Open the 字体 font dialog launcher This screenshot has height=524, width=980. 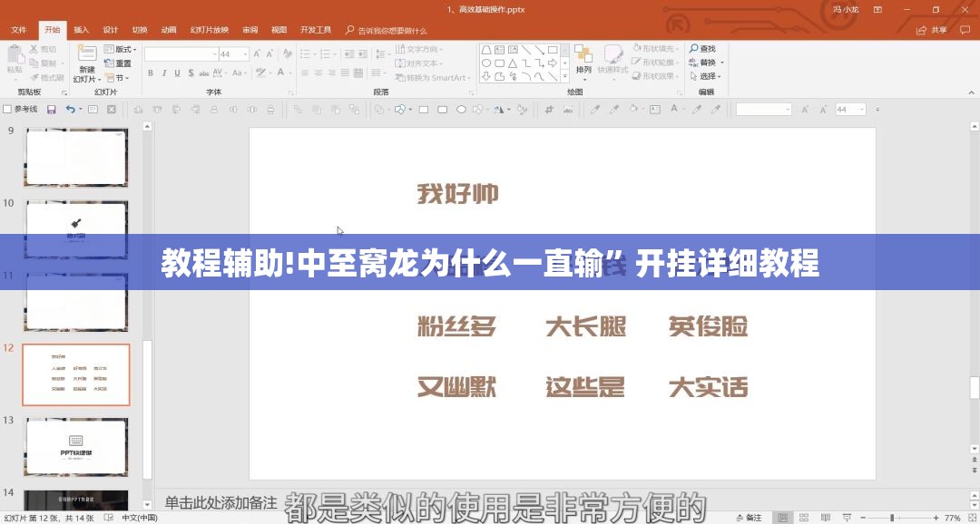(290, 92)
